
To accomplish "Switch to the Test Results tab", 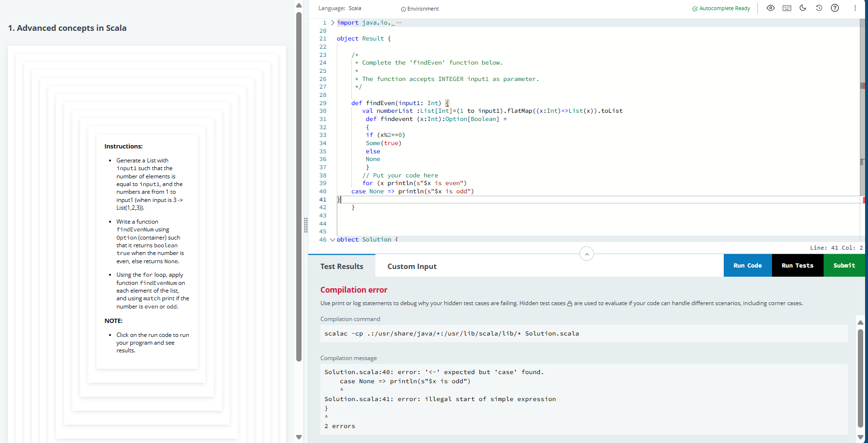I will point(342,267).
